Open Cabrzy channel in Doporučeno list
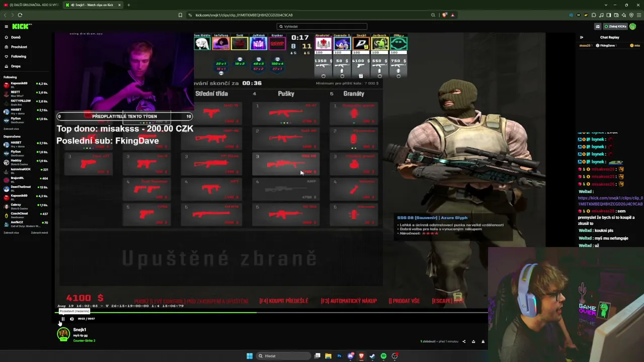 click(x=25, y=206)
